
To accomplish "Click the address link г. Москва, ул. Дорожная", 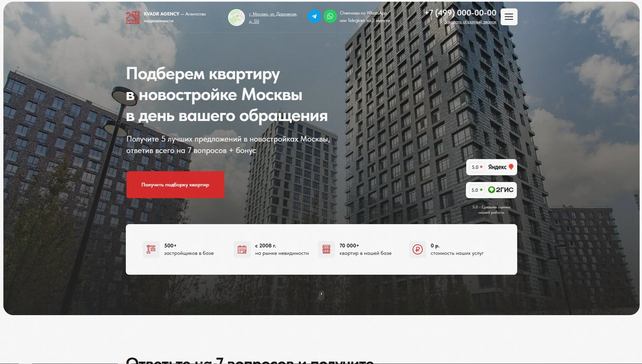I will tap(273, 18).
